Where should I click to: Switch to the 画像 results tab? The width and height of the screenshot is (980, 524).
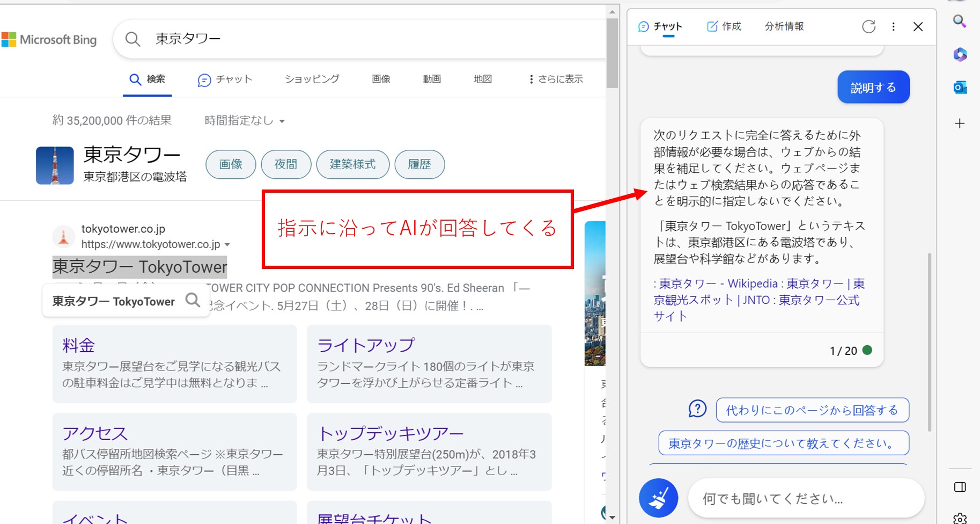click(x=381, y=79)
